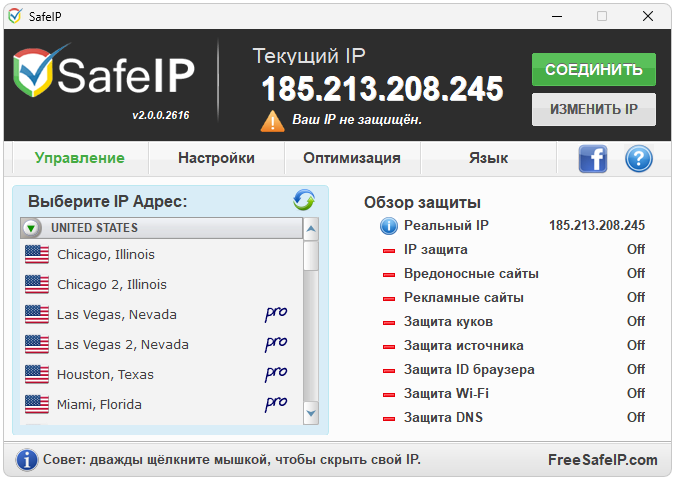This screenshot has width=677, height=481.
Task: Click the red minus icon beside Вредоносные сайты
Action: (x=389, y=275)
